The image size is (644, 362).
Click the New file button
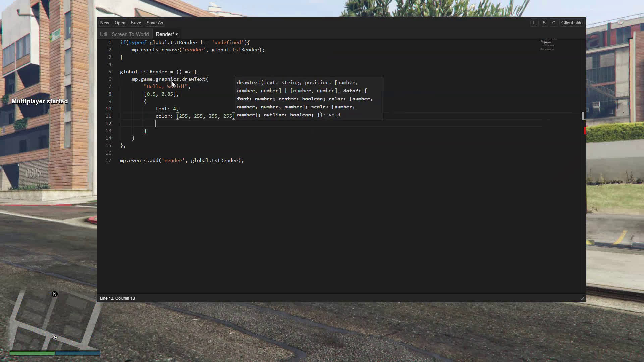click(105, 23)
